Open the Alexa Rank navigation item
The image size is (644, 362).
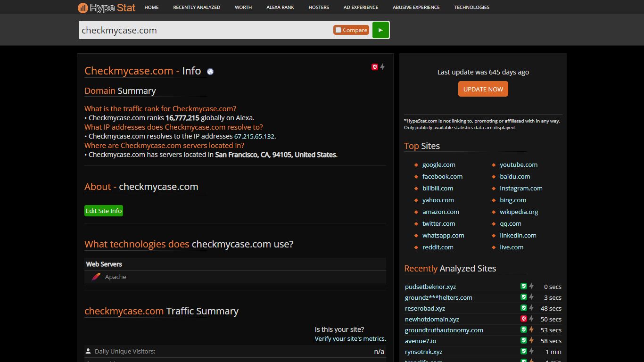280,7
